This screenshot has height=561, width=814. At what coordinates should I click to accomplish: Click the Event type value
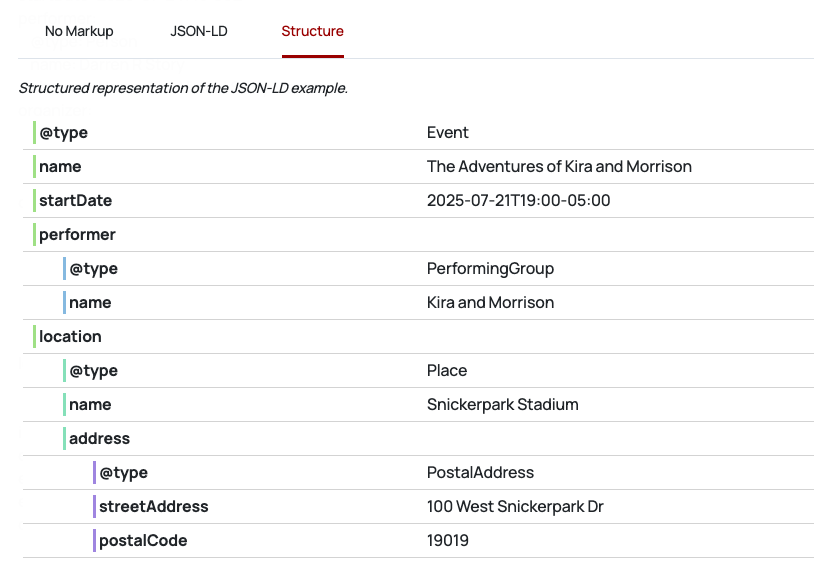pyautogui.click(x=447, y=133)
